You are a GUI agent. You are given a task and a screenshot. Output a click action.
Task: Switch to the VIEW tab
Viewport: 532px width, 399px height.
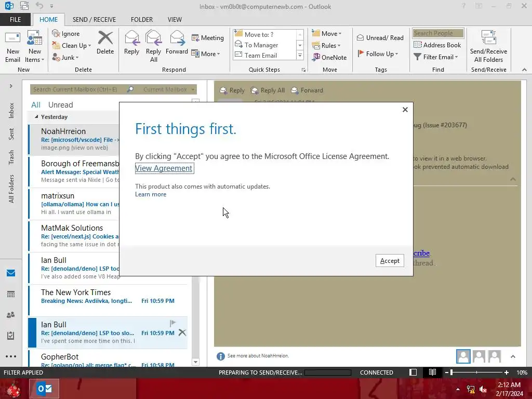(175, 20)
